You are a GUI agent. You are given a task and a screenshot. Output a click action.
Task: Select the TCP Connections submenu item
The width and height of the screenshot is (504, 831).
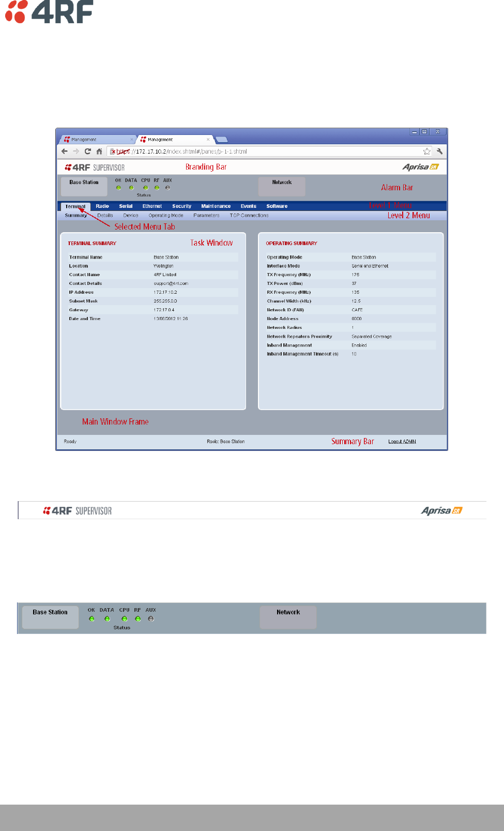pyautogui.click(x=249, y=216)
